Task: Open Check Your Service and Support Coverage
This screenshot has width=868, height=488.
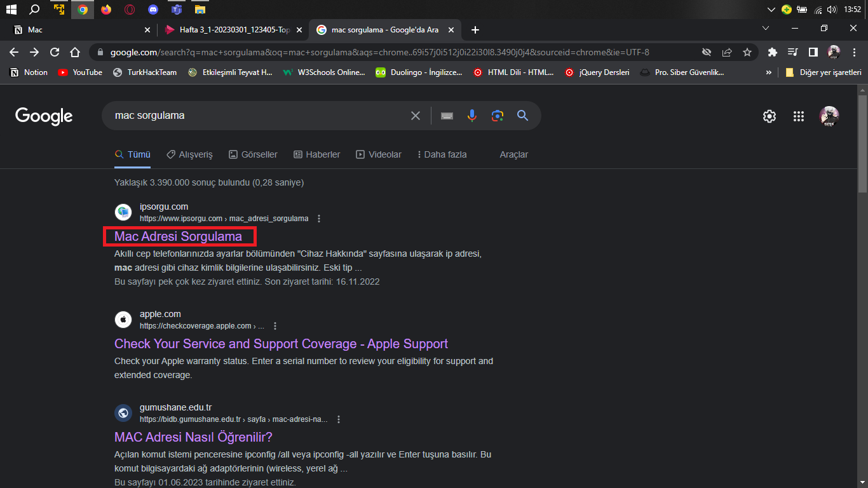Action: coord(281,344)
